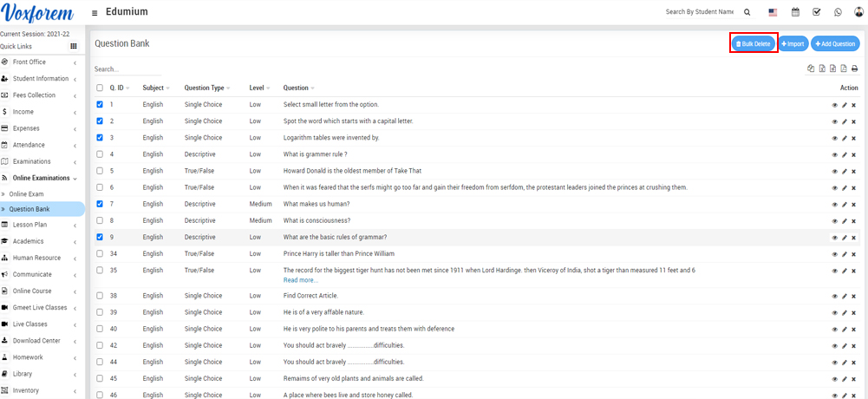
Task: Click the Add Question button
Action: tap(835, 43)
